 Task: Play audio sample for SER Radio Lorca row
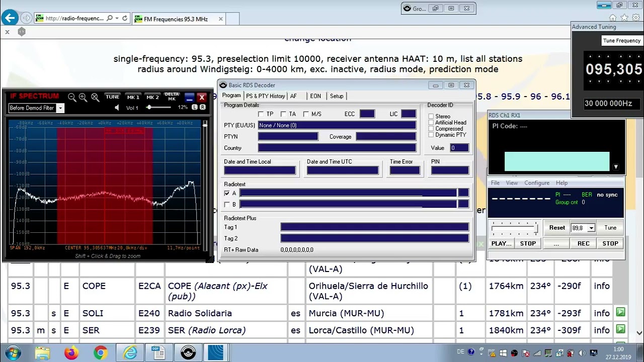click(x=620, y=330)
